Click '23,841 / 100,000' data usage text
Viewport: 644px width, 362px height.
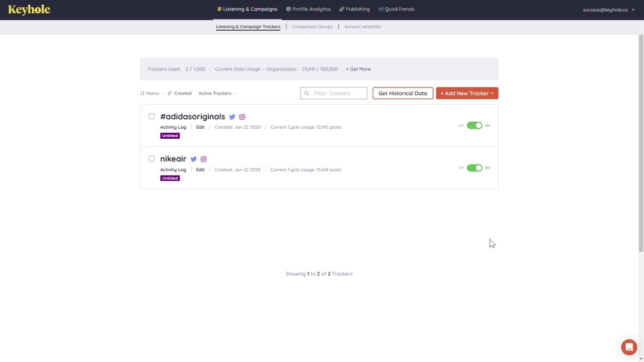320,69
